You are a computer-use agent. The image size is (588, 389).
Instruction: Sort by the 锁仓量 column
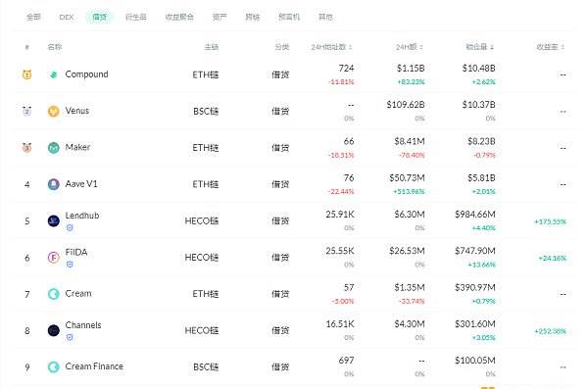(x=479, y=47)
